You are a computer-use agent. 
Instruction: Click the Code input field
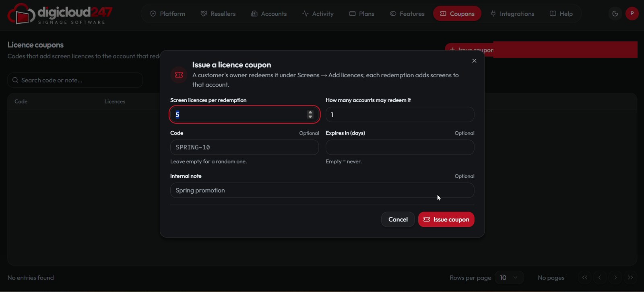pyautogui.click(x=244, y=147)
